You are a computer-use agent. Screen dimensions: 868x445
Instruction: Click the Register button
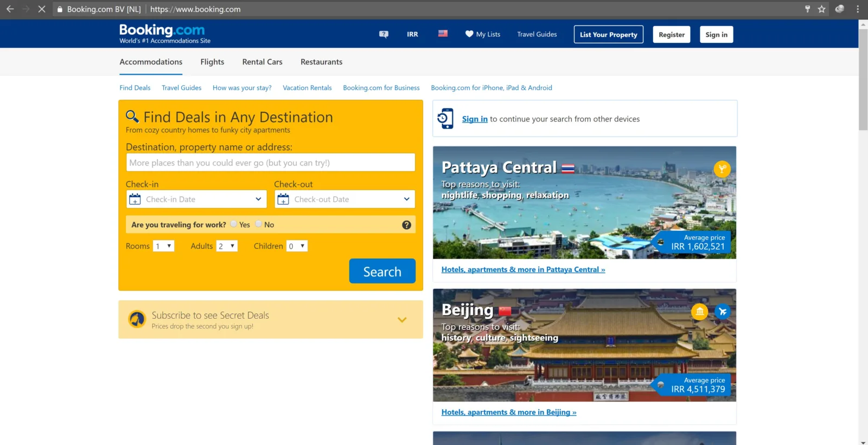point(672,35)
